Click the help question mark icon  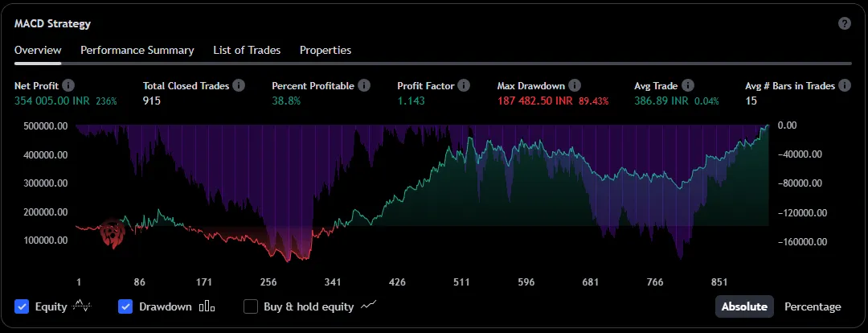(x=844, y=23)
